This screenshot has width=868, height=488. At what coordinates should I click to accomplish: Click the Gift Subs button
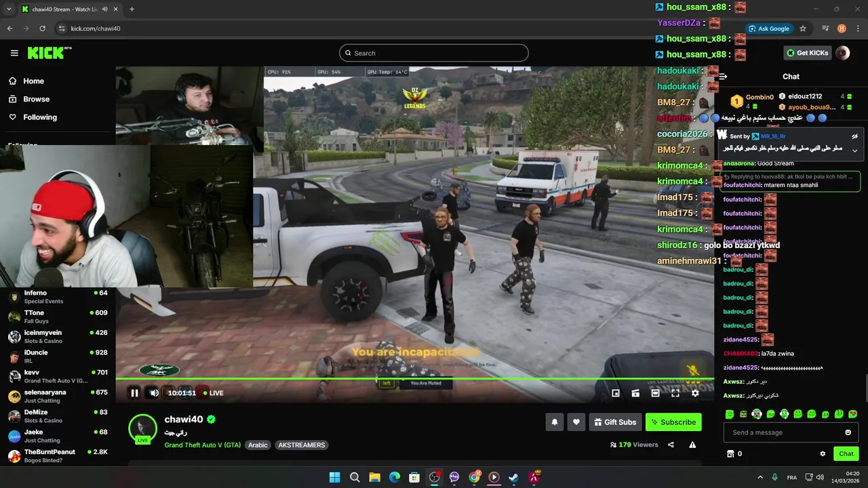(x=615, y=422)
